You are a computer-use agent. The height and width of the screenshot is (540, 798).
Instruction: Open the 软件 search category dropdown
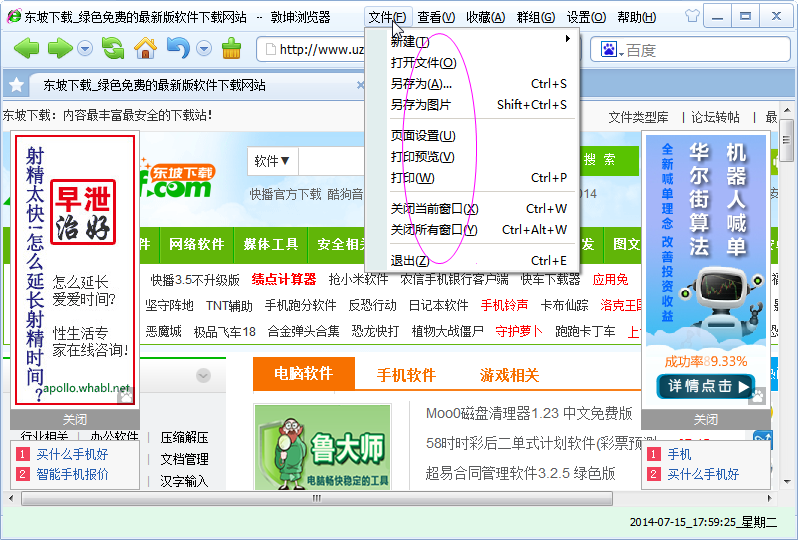(272, 161)
